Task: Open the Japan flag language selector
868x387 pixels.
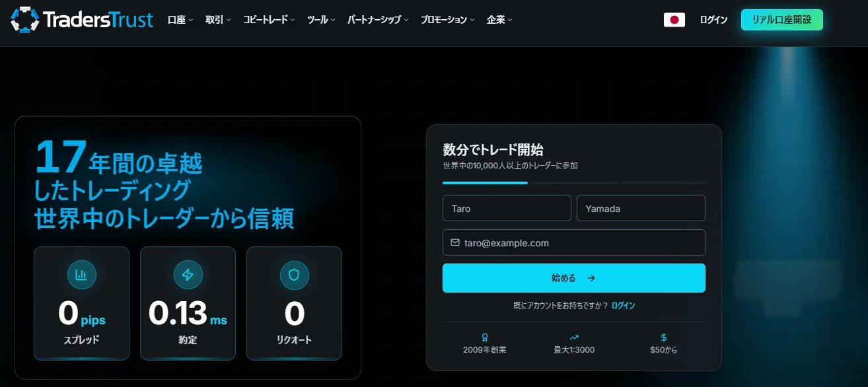Action: coord(674,20)
